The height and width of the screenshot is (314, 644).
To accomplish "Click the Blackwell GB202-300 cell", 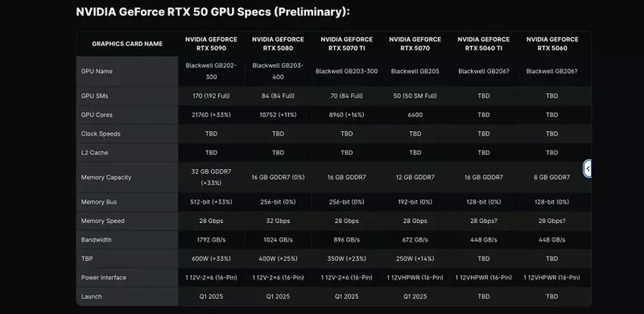I will 211,71.
